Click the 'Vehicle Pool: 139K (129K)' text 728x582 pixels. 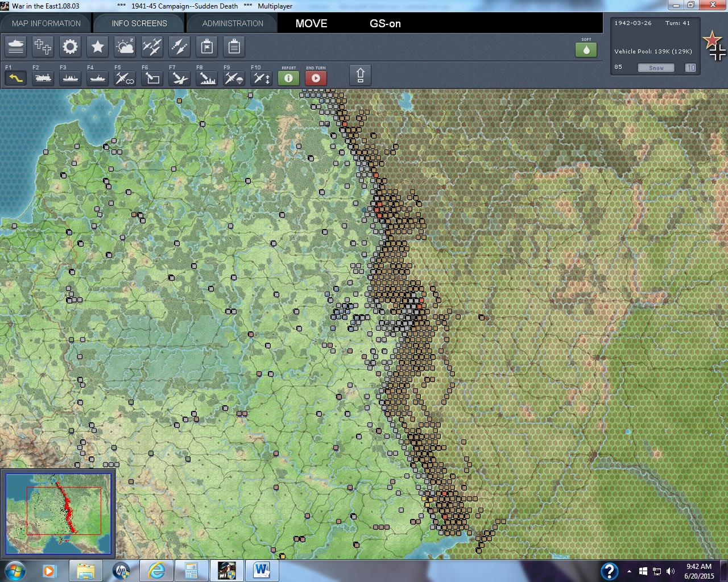[x=653, y=51]
